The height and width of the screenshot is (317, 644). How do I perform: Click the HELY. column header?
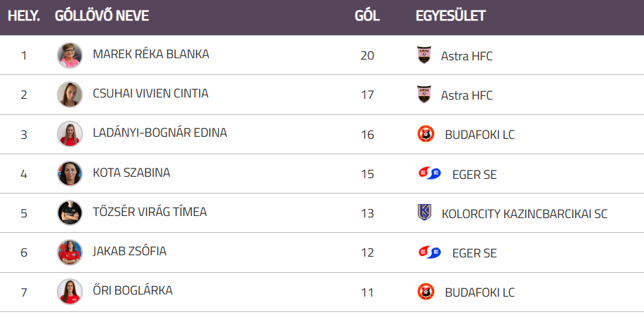coord(24,16)
